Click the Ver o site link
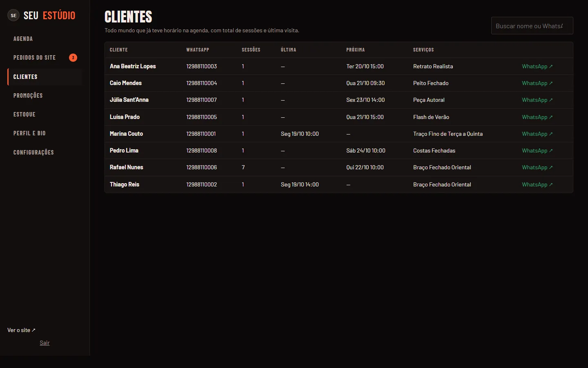The width and height of the screenshot is (588, 368). [21, 330]
